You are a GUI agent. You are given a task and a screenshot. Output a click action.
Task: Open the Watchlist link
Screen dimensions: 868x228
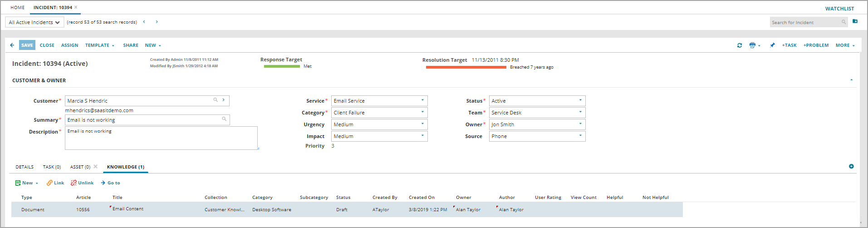coord(839,9)
